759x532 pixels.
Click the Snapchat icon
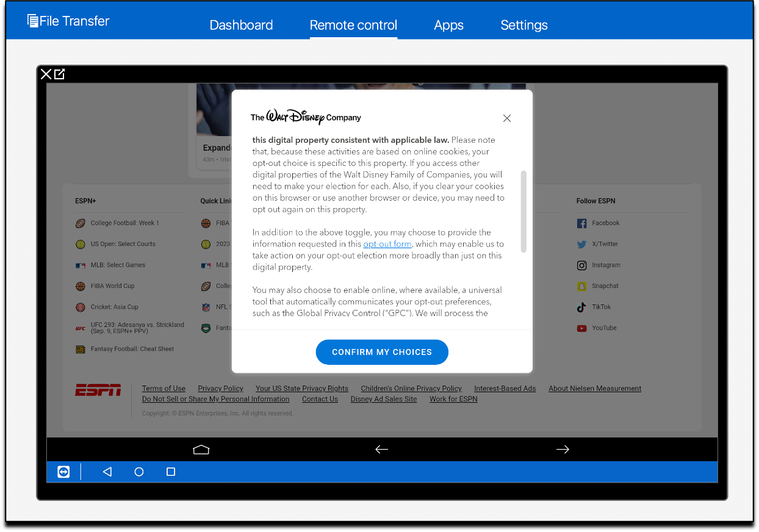581,286
